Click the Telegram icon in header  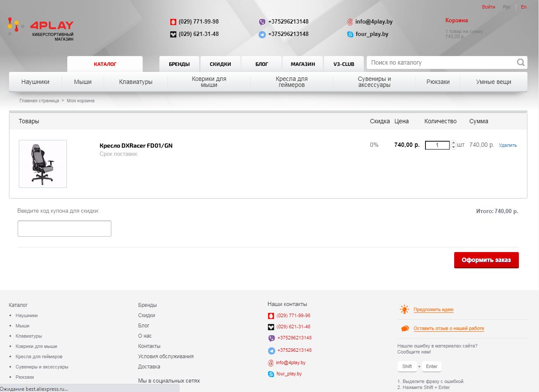[262, 34]
